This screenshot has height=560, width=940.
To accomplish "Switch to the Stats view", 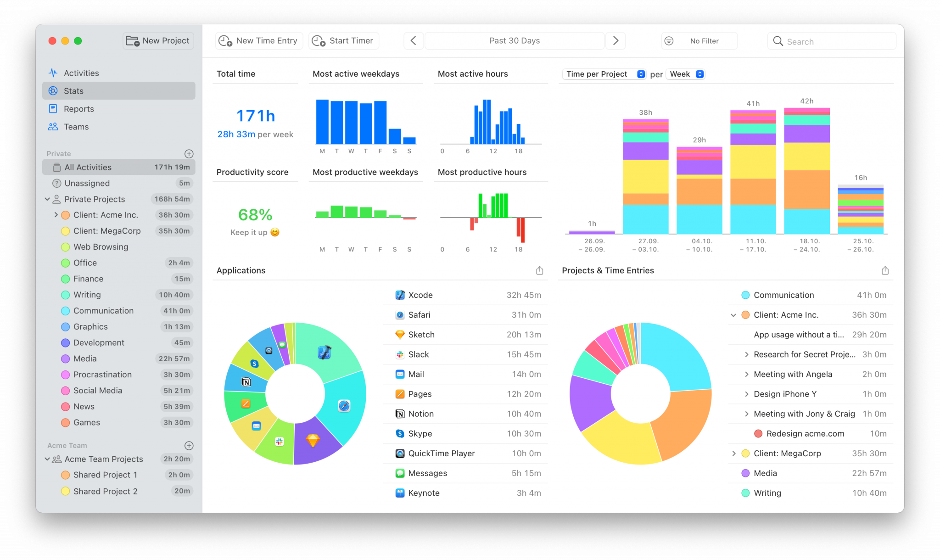I will coord(73,90).
